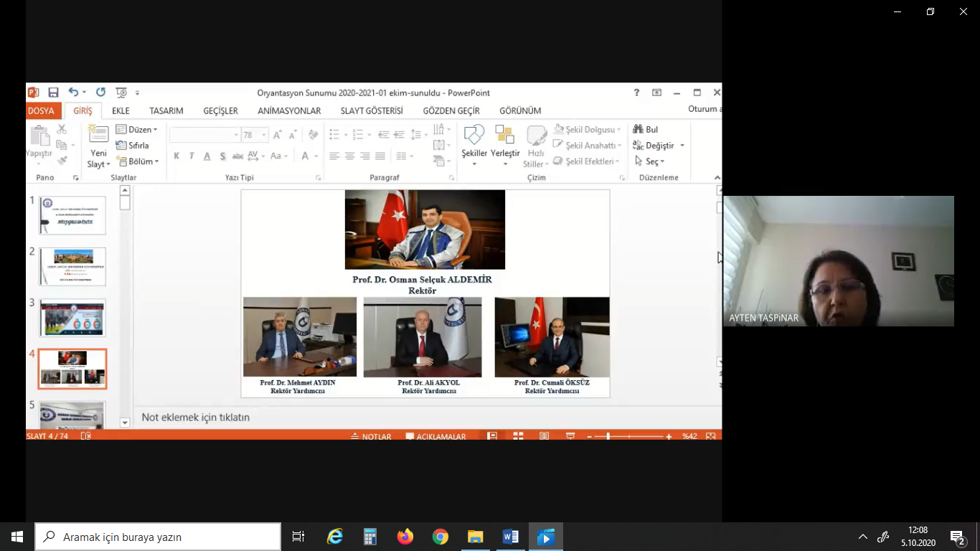The width and height of the screenshot is (980, 551).
Task: Select slide 3 thumbnail in slide panel
Action: 72,318
